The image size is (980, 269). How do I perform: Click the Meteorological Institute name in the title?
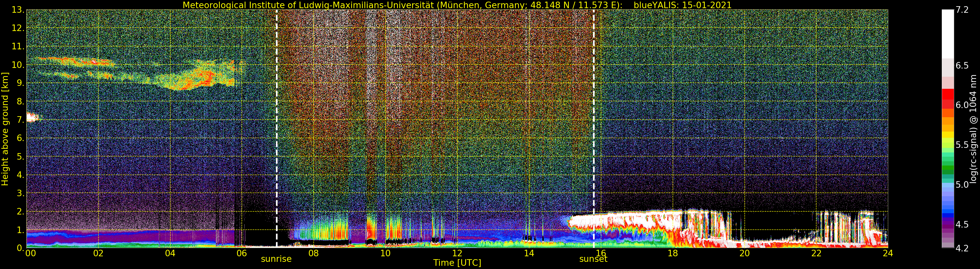click(x=308, y=5)
